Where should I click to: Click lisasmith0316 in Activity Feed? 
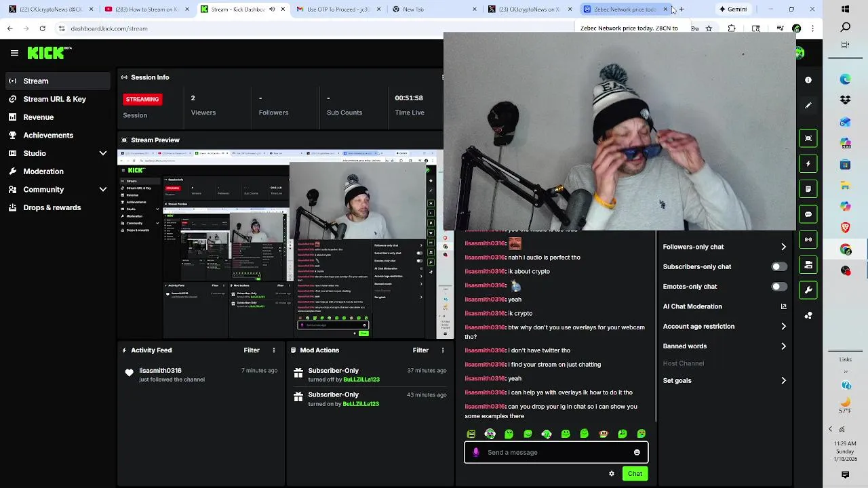160,371
